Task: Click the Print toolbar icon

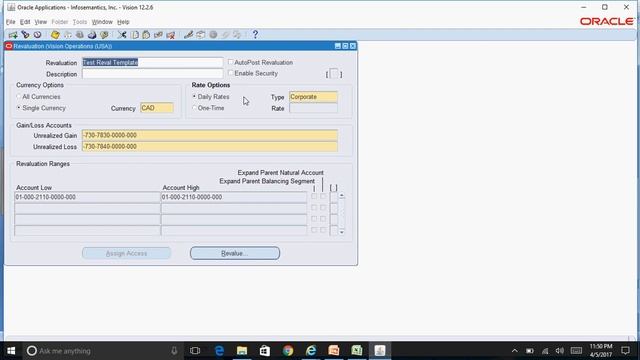Action: point(92,35)
